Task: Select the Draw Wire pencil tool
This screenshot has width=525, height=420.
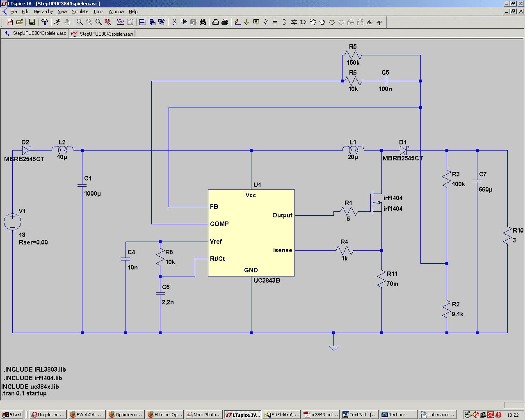Action: point(237,22)
